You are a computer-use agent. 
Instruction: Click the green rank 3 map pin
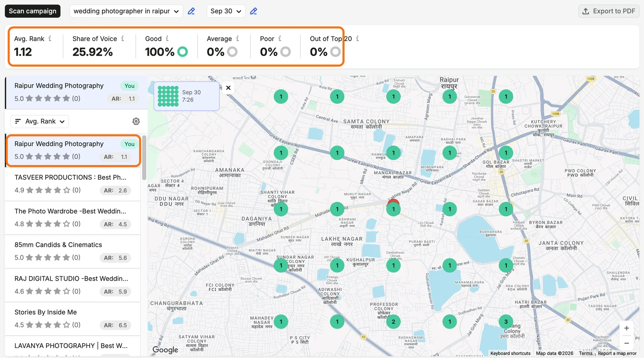point(506,321)
